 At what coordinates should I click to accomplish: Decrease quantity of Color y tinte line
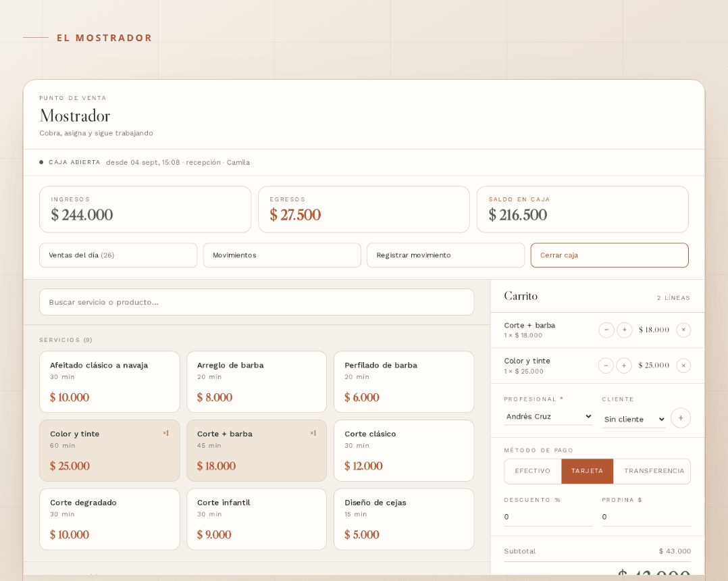606,365
